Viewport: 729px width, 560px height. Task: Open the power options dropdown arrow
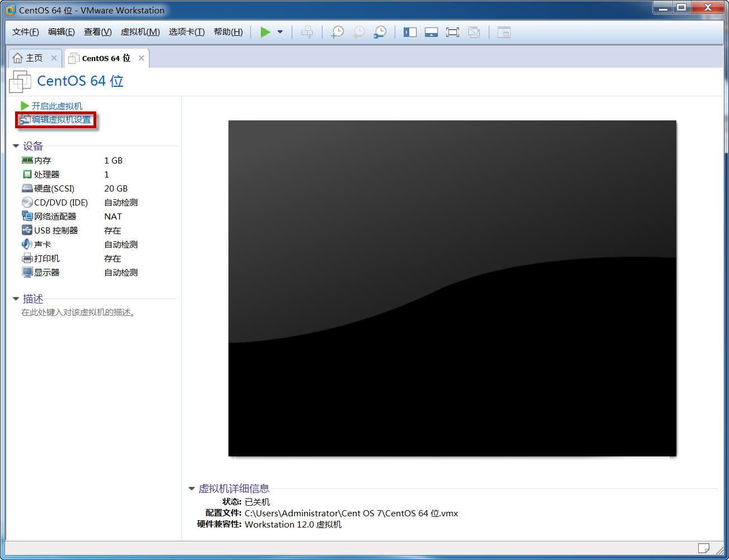tap(280, 32)
